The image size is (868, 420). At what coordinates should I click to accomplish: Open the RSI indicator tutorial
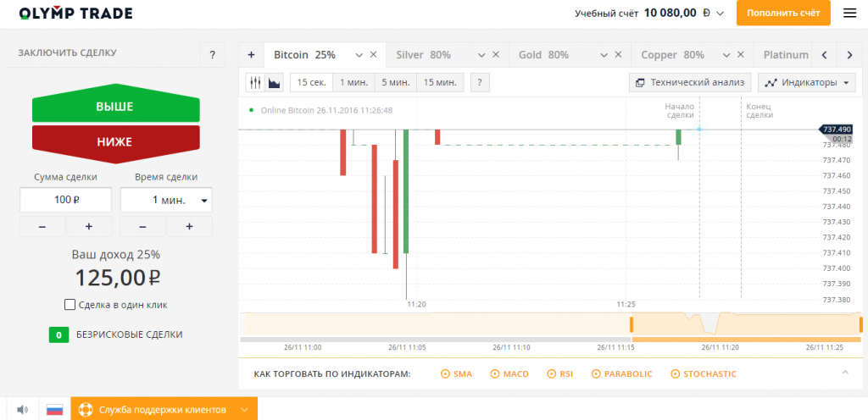pyautogui.click(x=560, y=374)
